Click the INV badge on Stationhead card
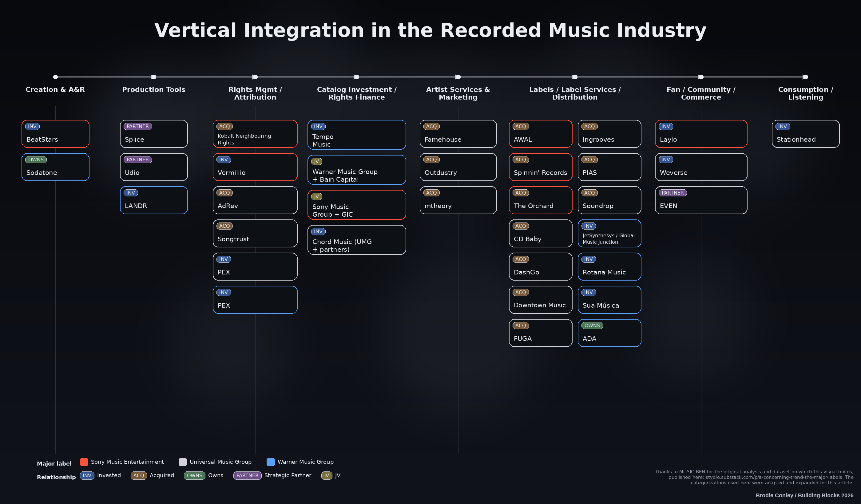The image size is (861, 504). [782, 126]
